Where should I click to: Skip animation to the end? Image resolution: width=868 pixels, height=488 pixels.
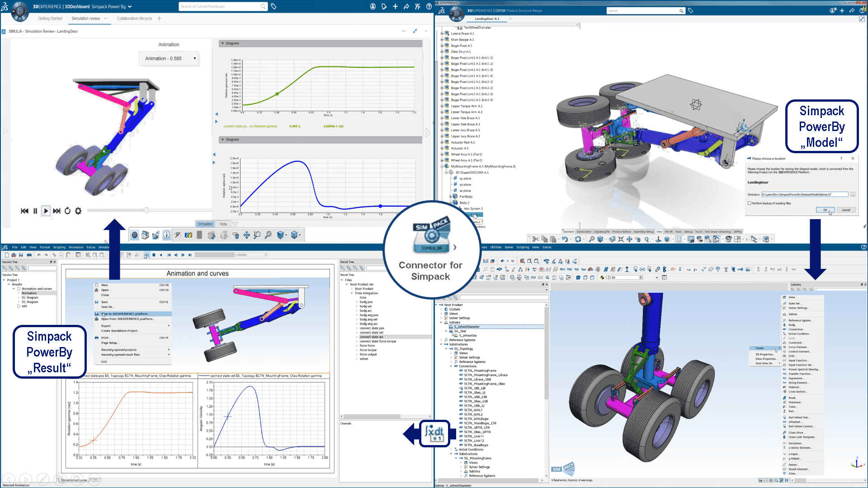(x=57, y=211)
